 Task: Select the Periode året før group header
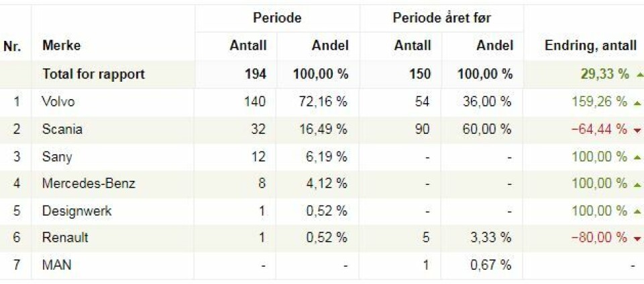coord(441,18)
